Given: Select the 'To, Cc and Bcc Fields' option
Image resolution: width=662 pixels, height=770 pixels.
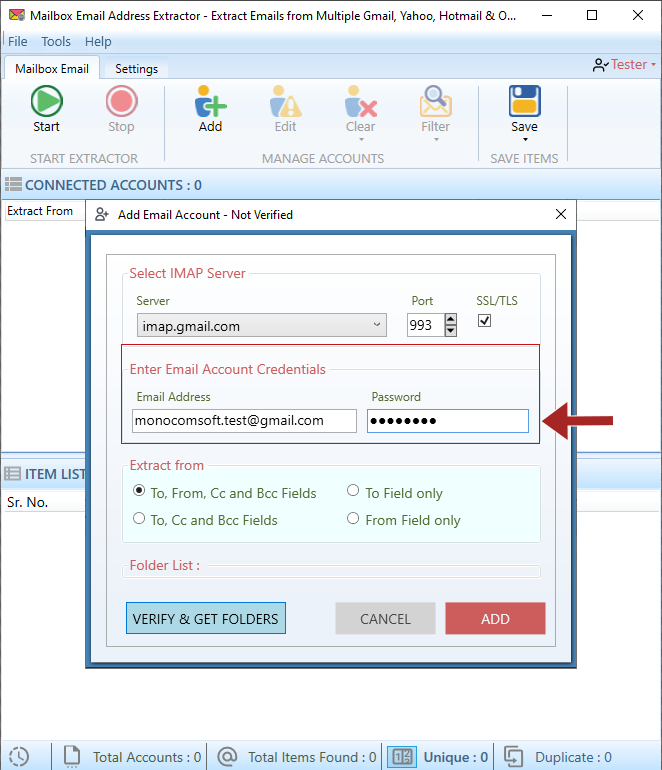Looking at the screenshot, I should tap(139, 519).
